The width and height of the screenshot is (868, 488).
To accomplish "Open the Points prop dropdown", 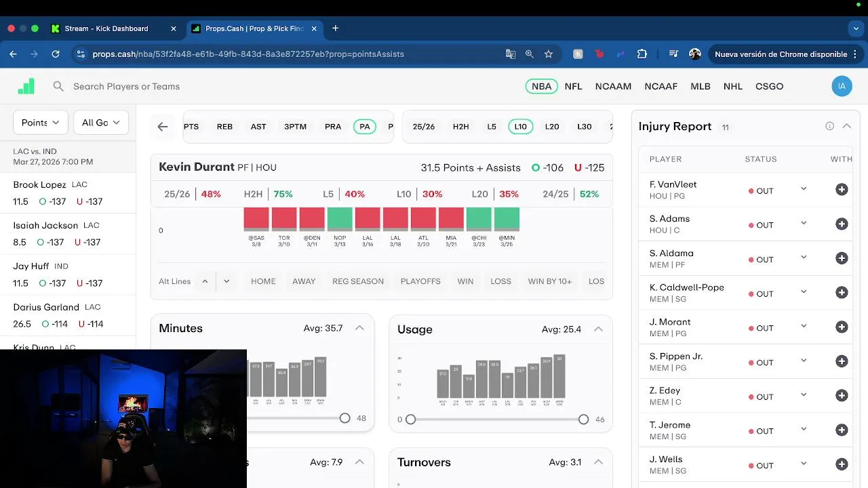I will point(41,123).
